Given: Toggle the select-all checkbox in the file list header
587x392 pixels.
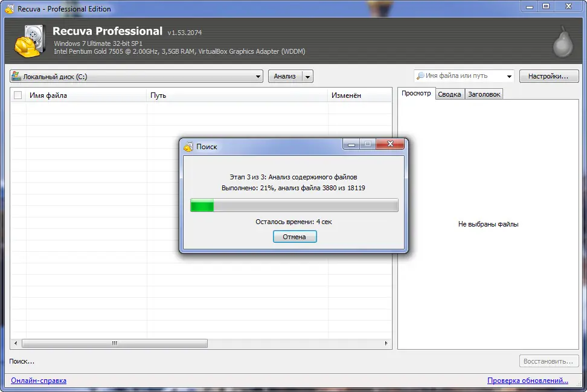Looking at the screenshot, I should [x=18, y=95].
